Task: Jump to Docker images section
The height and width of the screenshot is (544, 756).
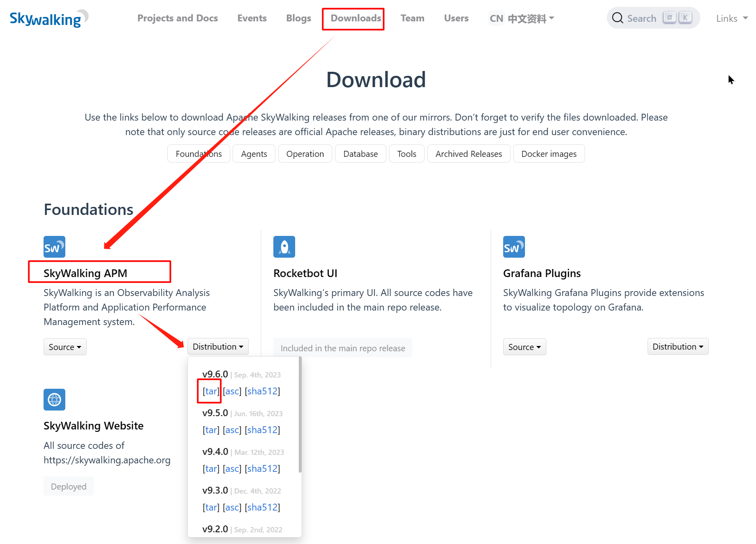Action: (549, 154)
